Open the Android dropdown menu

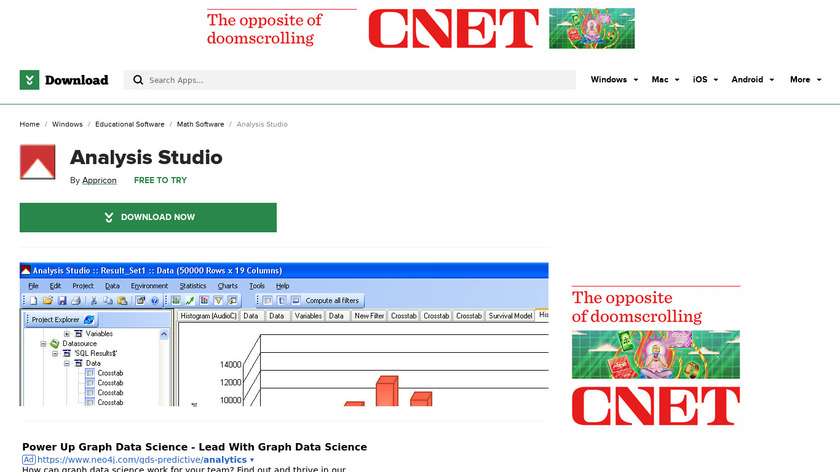click(753, 79)
